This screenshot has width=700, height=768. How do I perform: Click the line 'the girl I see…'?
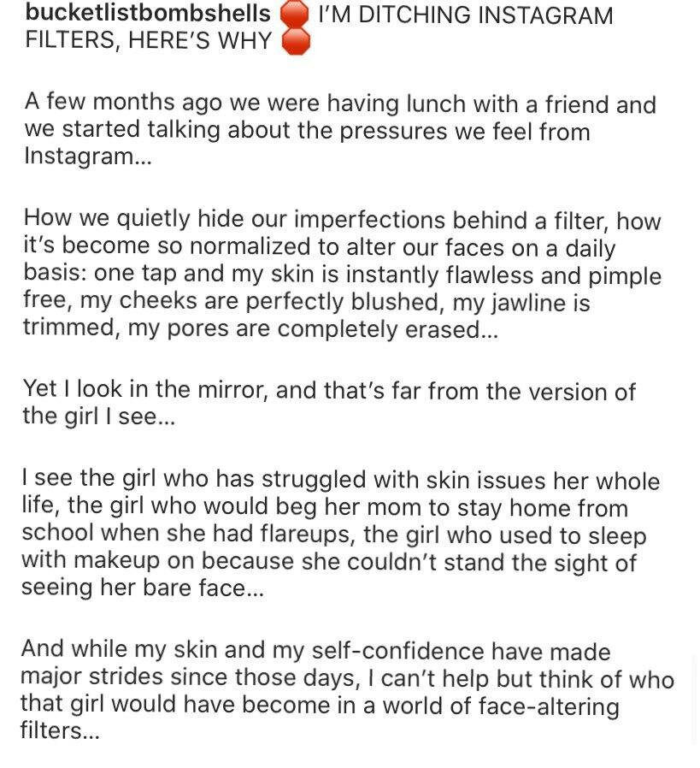click(98, 416)
